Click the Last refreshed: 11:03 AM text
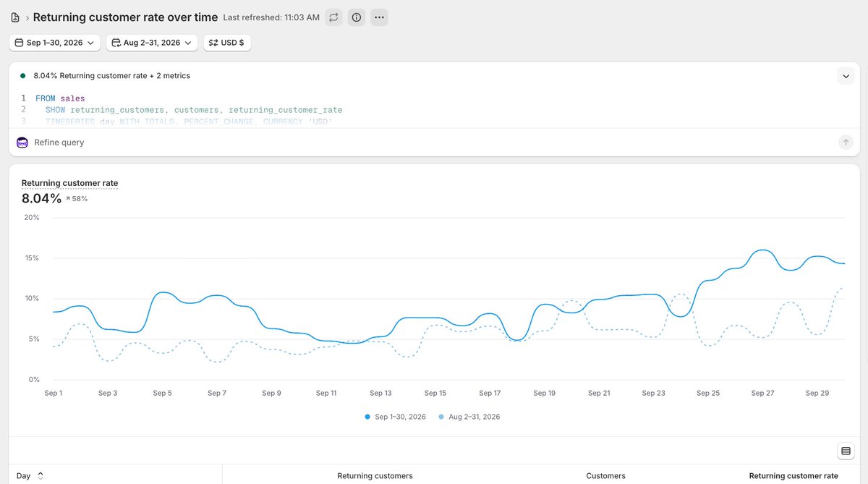Viewport: 868px width, 484px height. point(271,17)
